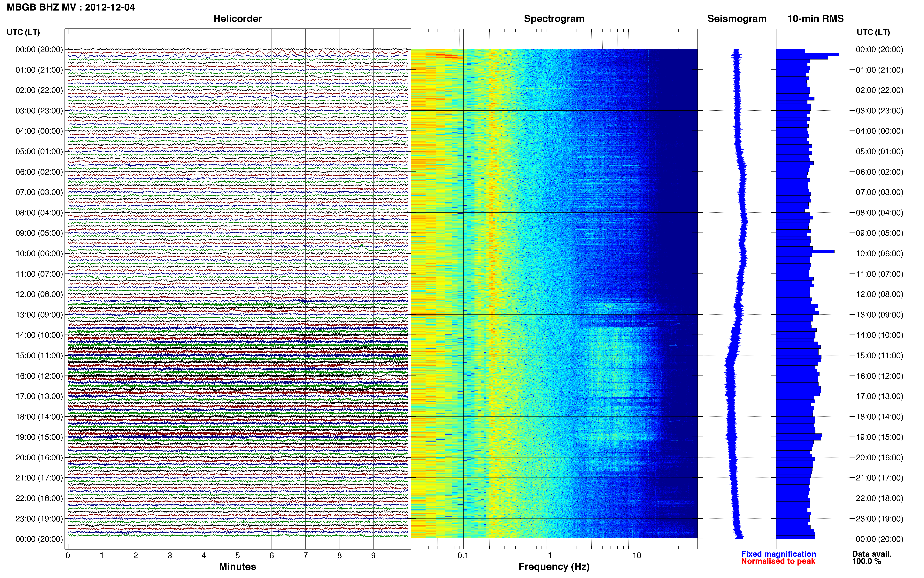Click the left '02:00 (22:00)' time label

[x=39, y=90]
